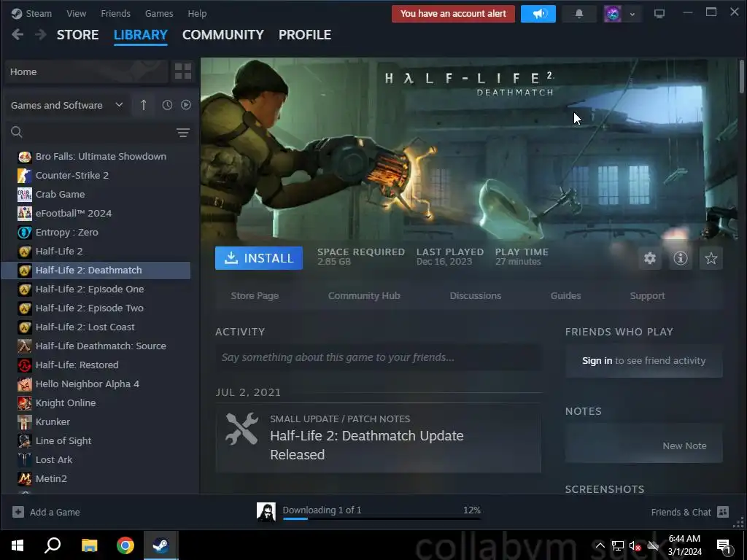This screenshot has height=560, width=747.
Task: Select Crab Game in library
Action: point(96,194)
